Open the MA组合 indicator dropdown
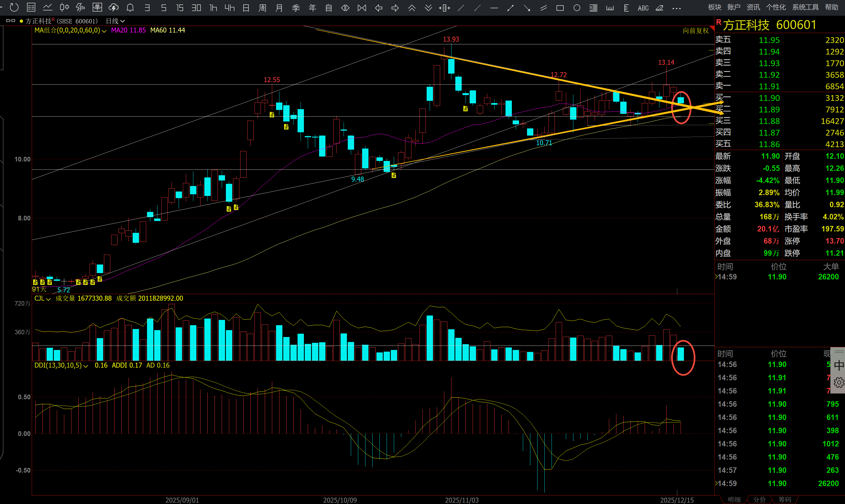Image resolution: width=845 pixels, height=504 pixels. (x=104, y=31)
